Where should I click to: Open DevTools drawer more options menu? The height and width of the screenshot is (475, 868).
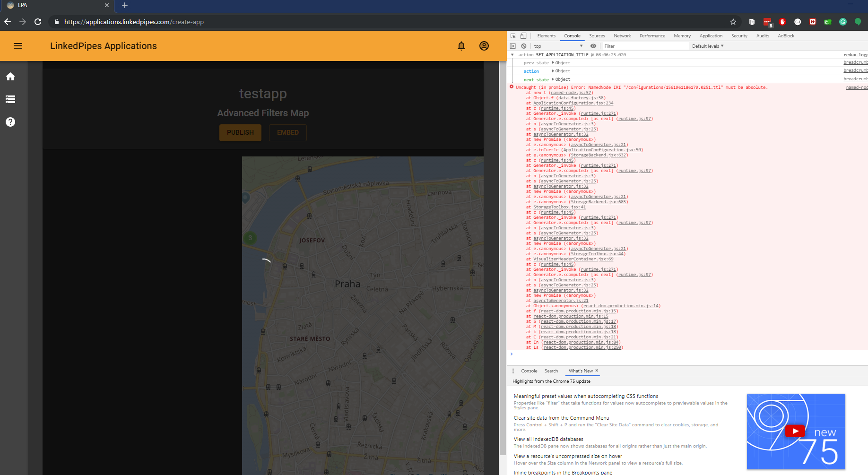tap(513, 371)
